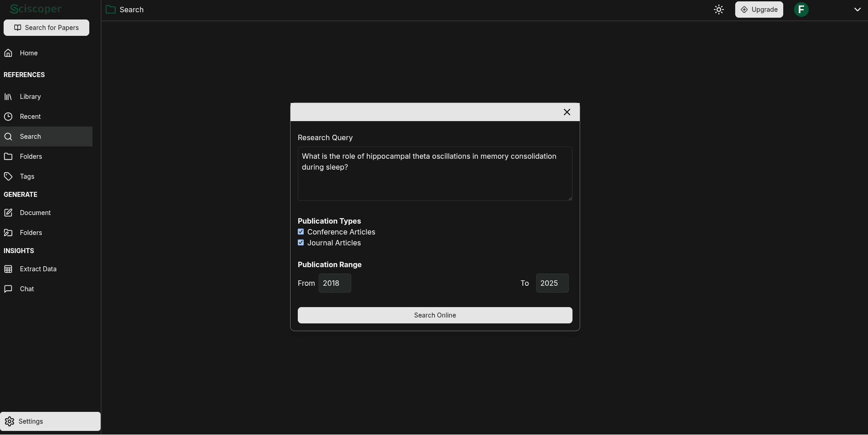Switch to the Home section
This screenshot has width=868, height=435.
point(29,53)
